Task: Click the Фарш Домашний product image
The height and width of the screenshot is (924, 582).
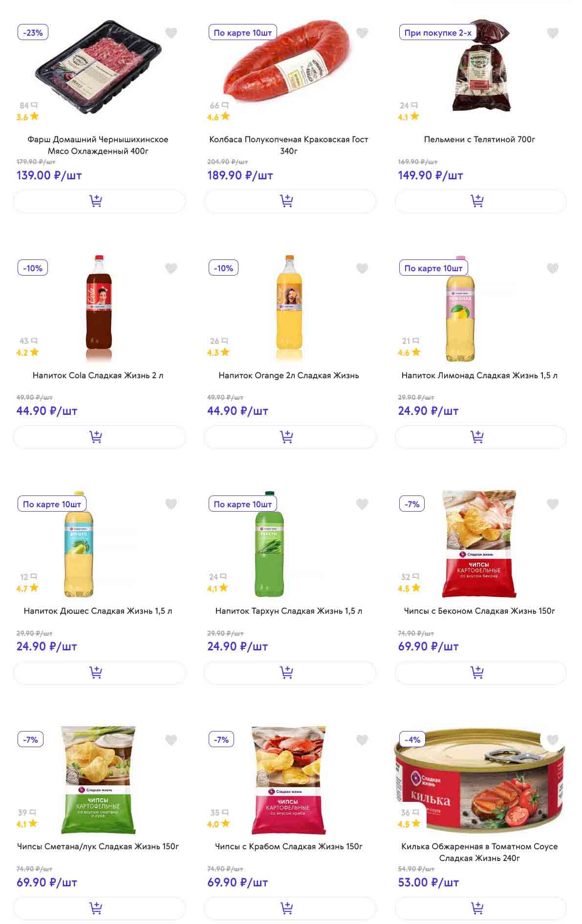Action: pyautogui.click(x=98, y=66)
